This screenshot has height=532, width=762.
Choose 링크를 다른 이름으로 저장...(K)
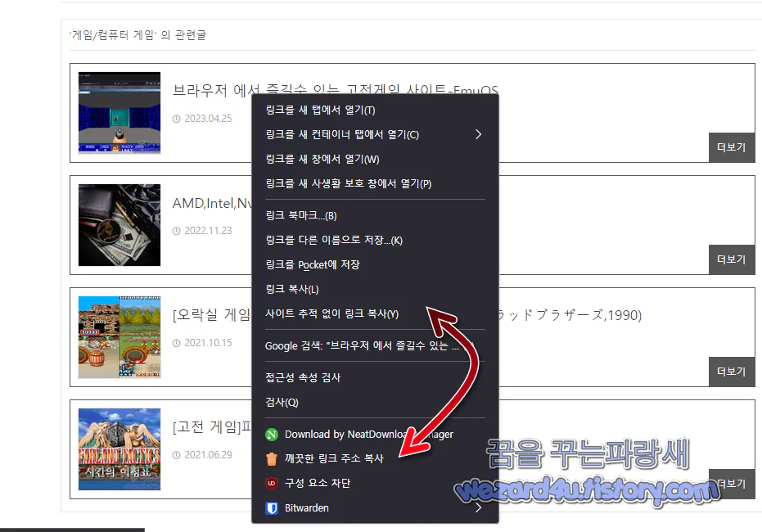(x=375, y=240)
